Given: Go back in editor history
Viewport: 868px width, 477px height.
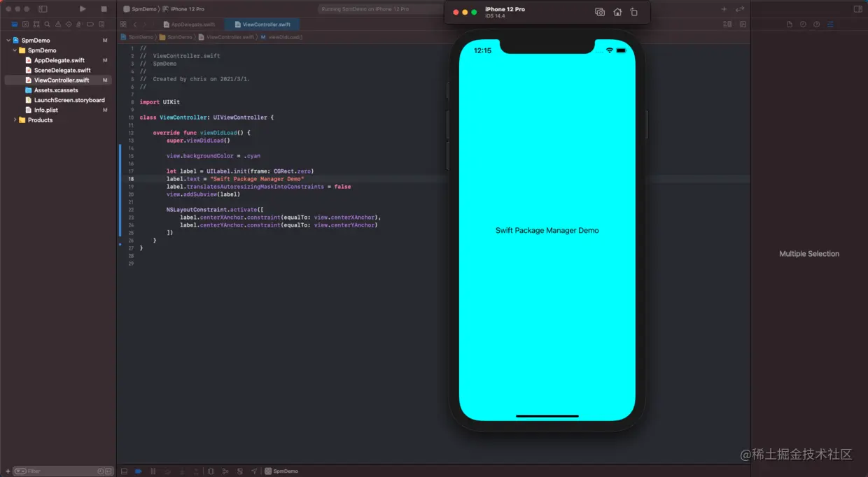Looking at the screenshot, I should click(x=134, y=24).
